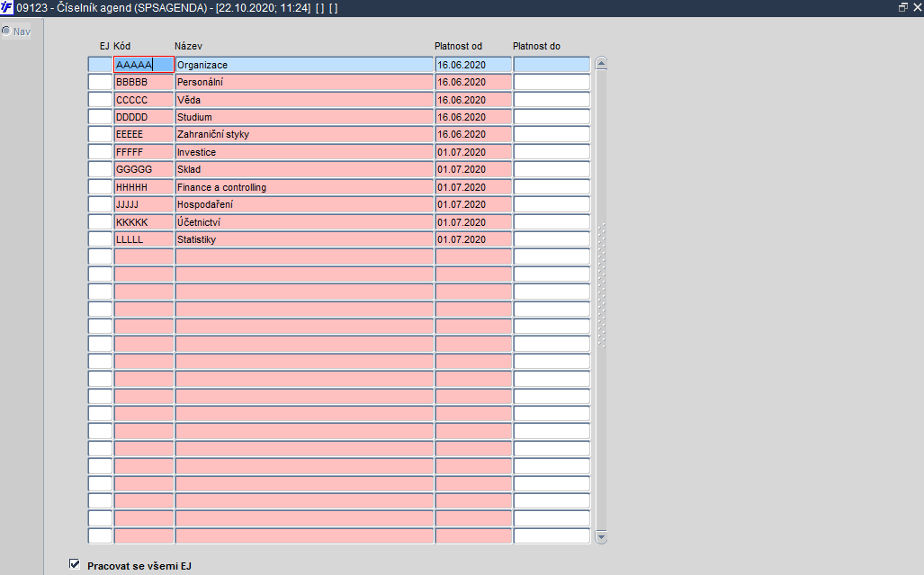Viewport: 924px width, 575px height.
Task: Click the Název column header label
Action: (x=189, y=46)
